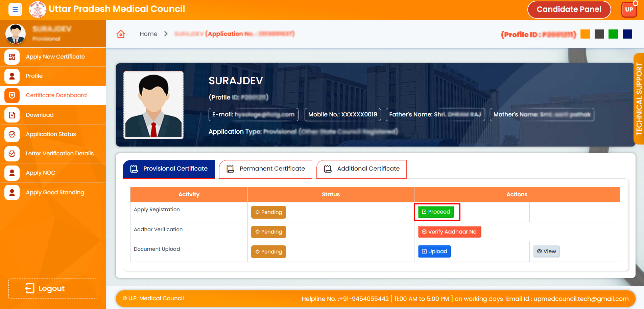Click the Apply New Certificate sidebar icon
This screenshot has width=644, height=309.
[12, 57]
